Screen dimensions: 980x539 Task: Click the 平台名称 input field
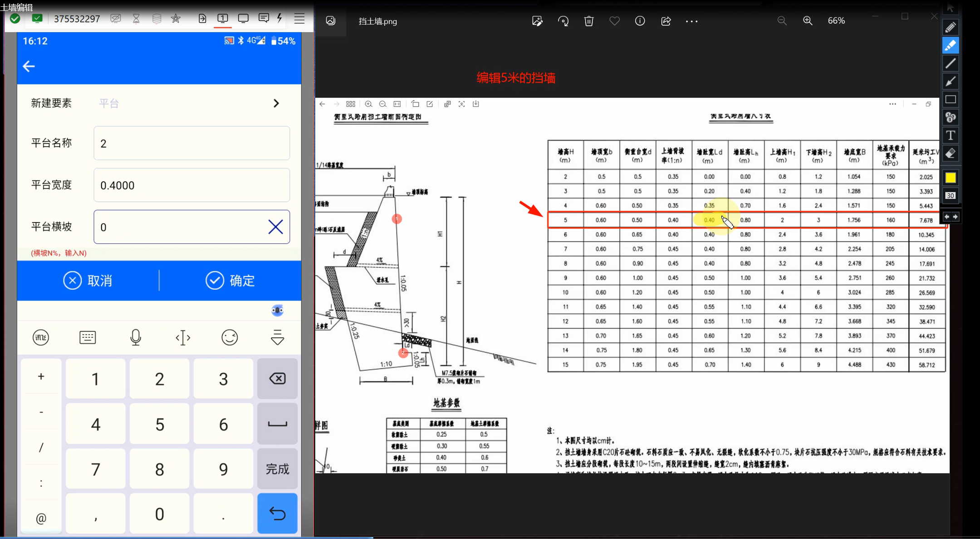191,143
